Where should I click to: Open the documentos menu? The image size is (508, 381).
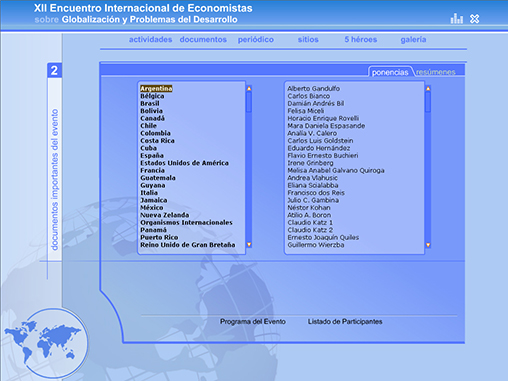(203, 39)
